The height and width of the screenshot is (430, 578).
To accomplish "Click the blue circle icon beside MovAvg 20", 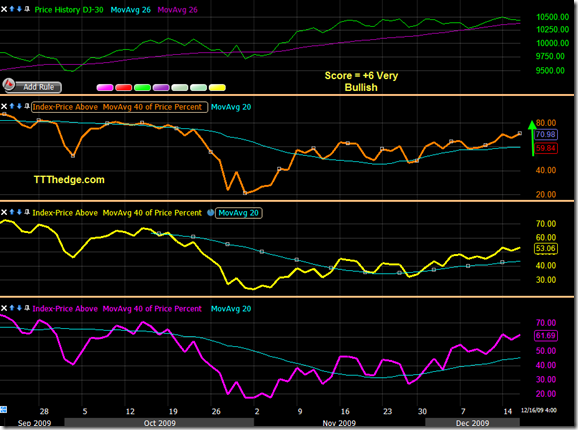I will 210,213.
